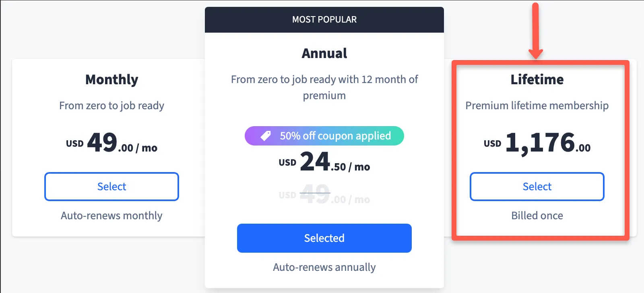644x293 pixels.
Task: Click the Billed once label
Action: [537, 216]
